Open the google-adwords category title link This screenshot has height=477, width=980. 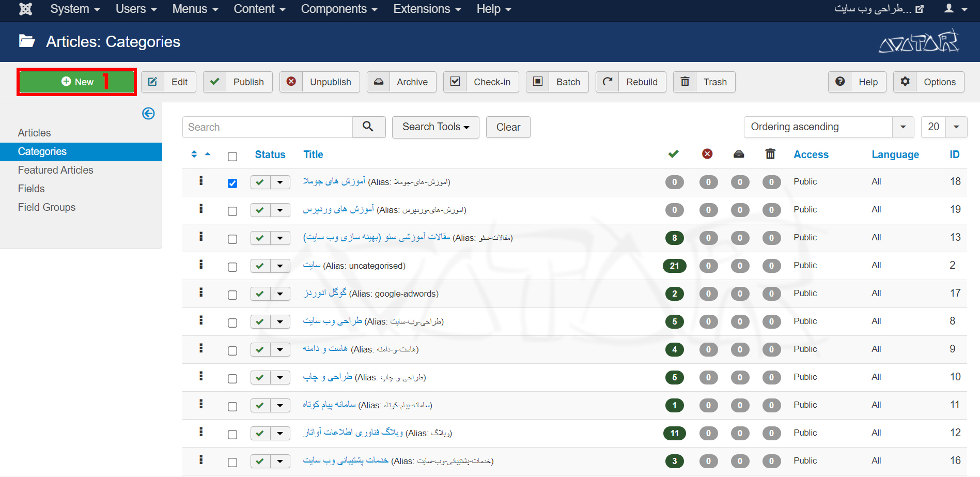325,293
